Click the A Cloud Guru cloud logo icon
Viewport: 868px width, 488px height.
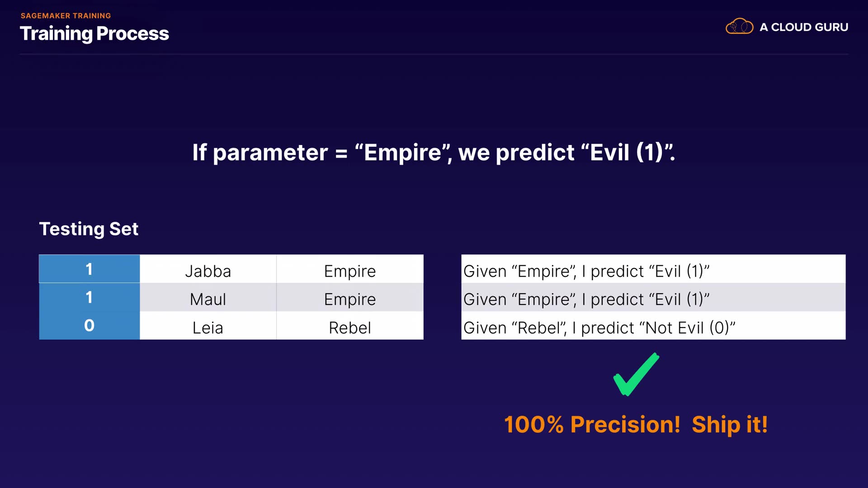[739, 27]
